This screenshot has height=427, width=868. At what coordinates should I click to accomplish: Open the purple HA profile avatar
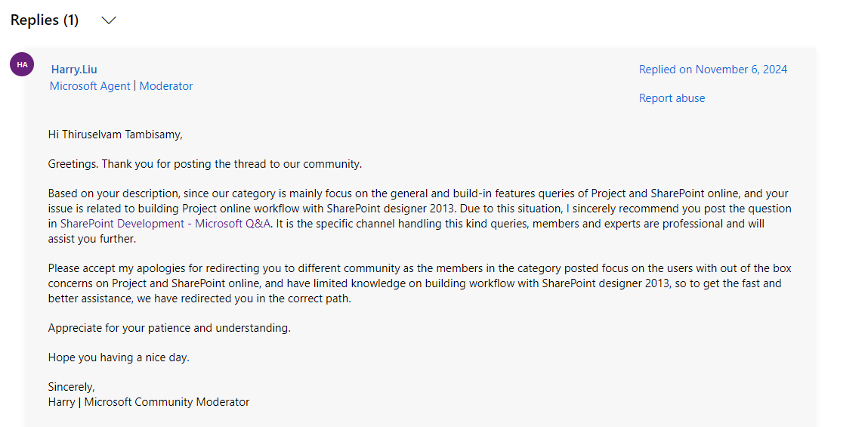coord(22,64)
